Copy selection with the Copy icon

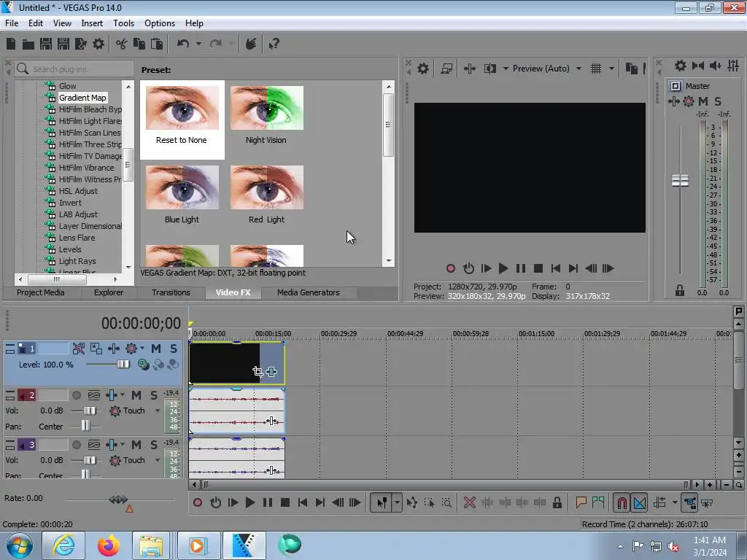(139, 44)
